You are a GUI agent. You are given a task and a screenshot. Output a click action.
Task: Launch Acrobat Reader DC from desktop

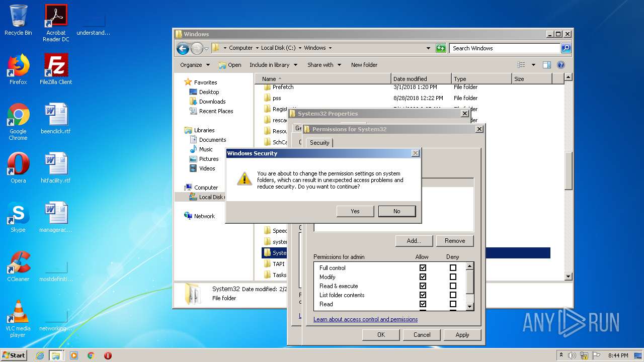[x=56, y=23]
